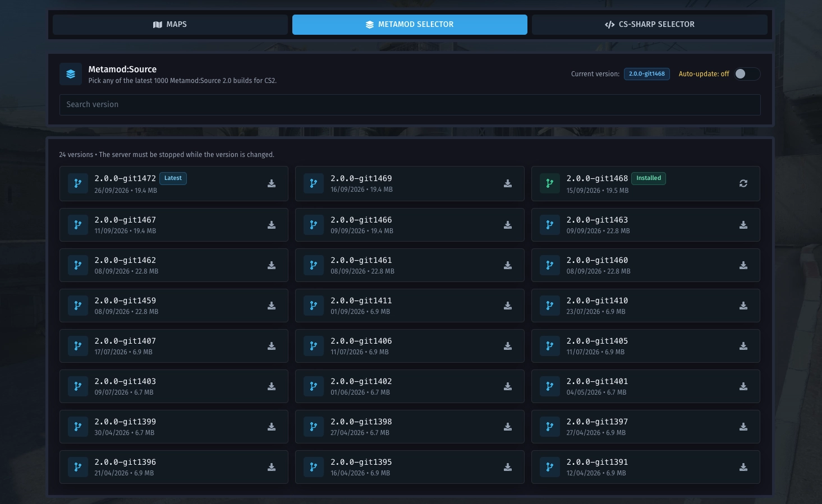Download version 2.0.0-git1460
822x504 pixels.
pyautogui.click(x=743, y=265)
